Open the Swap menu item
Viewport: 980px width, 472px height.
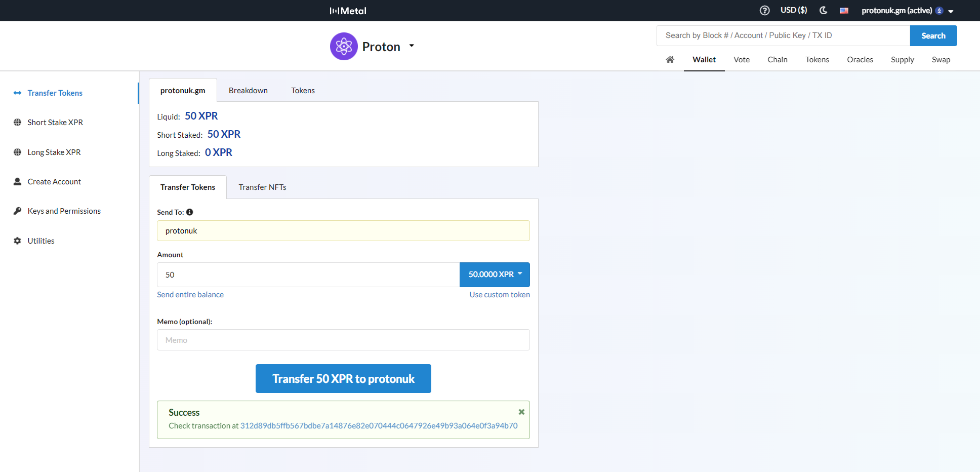click(x=941, y=60)
